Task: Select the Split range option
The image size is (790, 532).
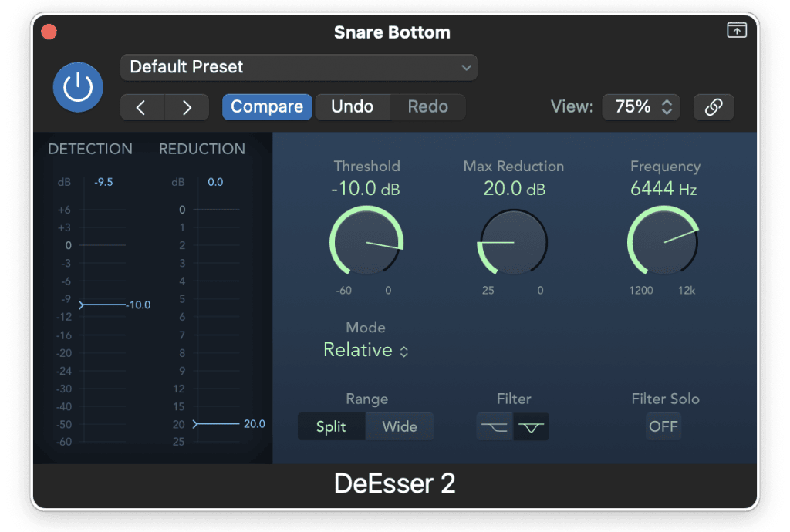Action: (331, 426)
